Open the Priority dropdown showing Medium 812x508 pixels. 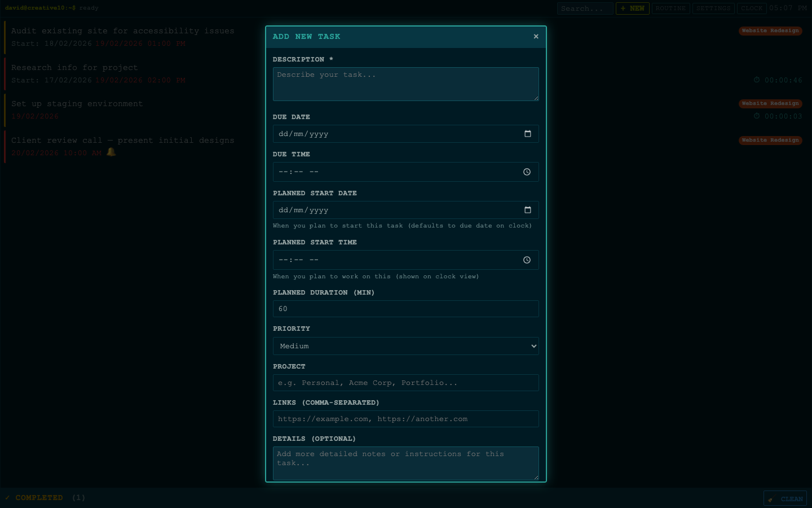tap(405, 346)
